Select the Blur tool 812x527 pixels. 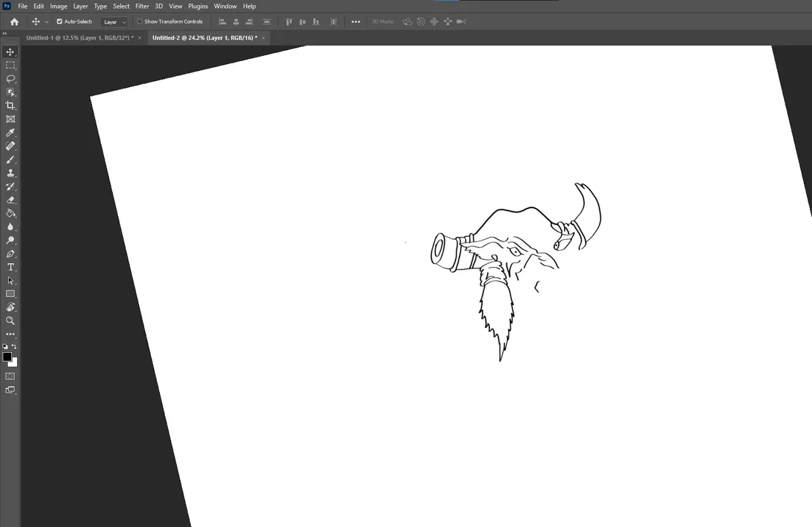(x=10, y=226)
